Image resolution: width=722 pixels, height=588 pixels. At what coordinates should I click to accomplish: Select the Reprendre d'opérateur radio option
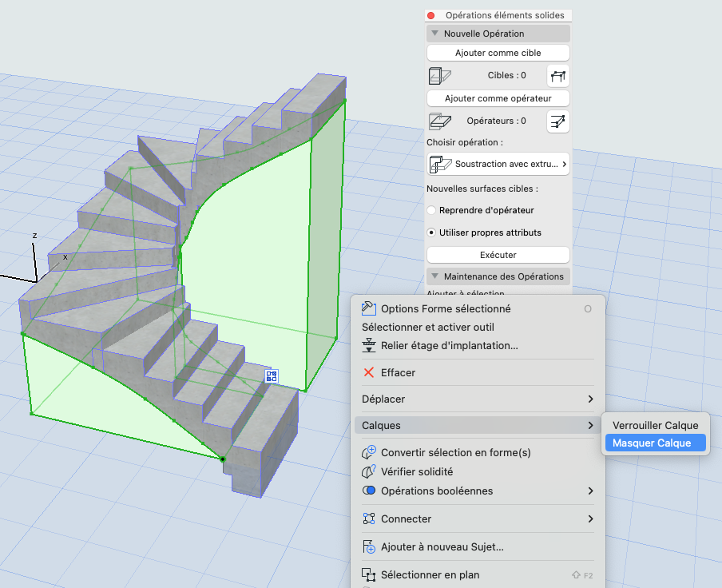click(x=431, y=210)
